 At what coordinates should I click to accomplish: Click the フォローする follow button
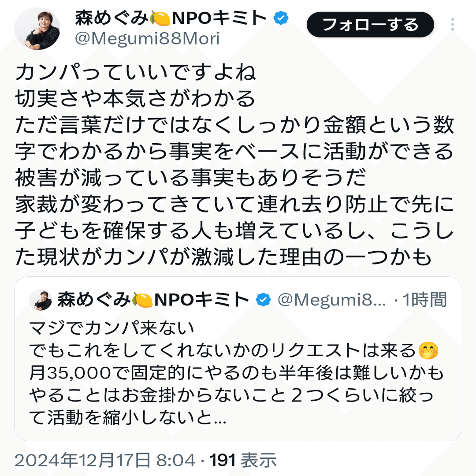pos(370,25)
